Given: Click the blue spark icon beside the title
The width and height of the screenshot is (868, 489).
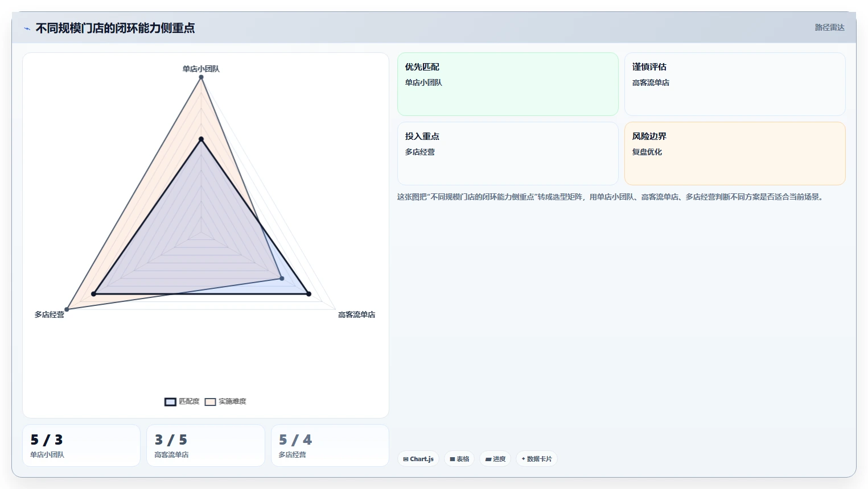Looking at the screenshot, I should 27,28.
